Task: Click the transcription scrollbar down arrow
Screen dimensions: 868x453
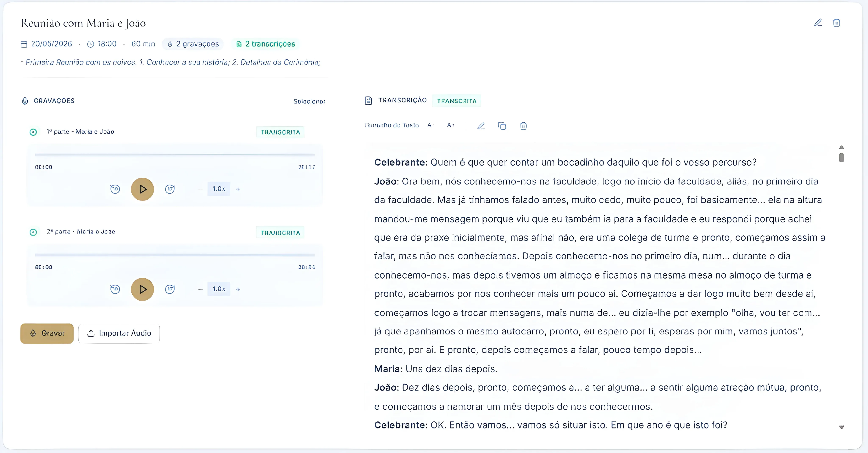Action: click(x=841, y=427)
